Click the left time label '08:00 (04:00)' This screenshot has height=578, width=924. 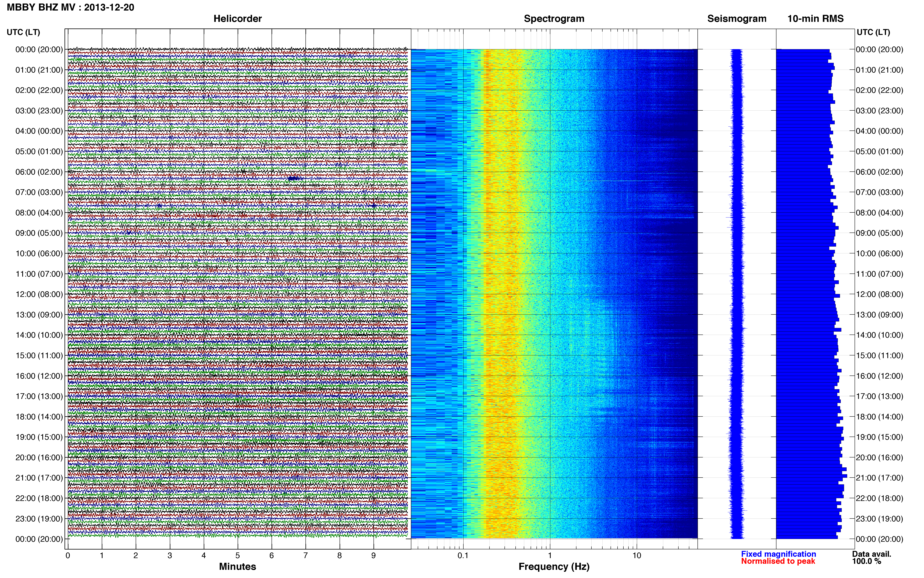[x=39, y=213]
